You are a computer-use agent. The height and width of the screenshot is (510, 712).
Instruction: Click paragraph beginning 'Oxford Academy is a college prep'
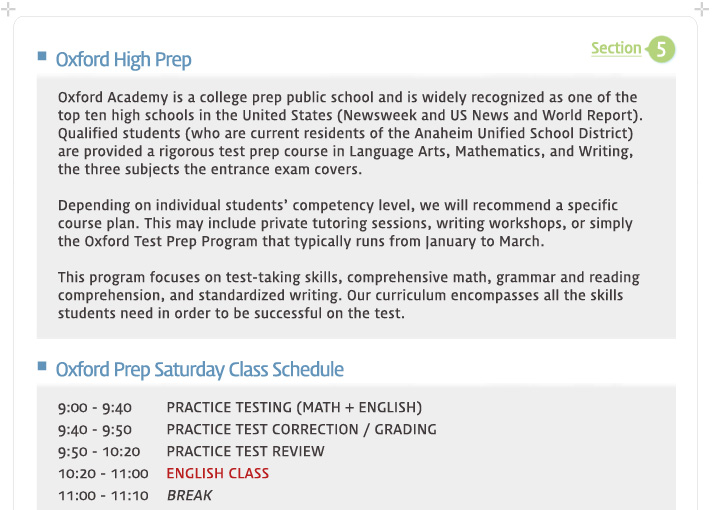pyautogui.click(x=350, y=133)
